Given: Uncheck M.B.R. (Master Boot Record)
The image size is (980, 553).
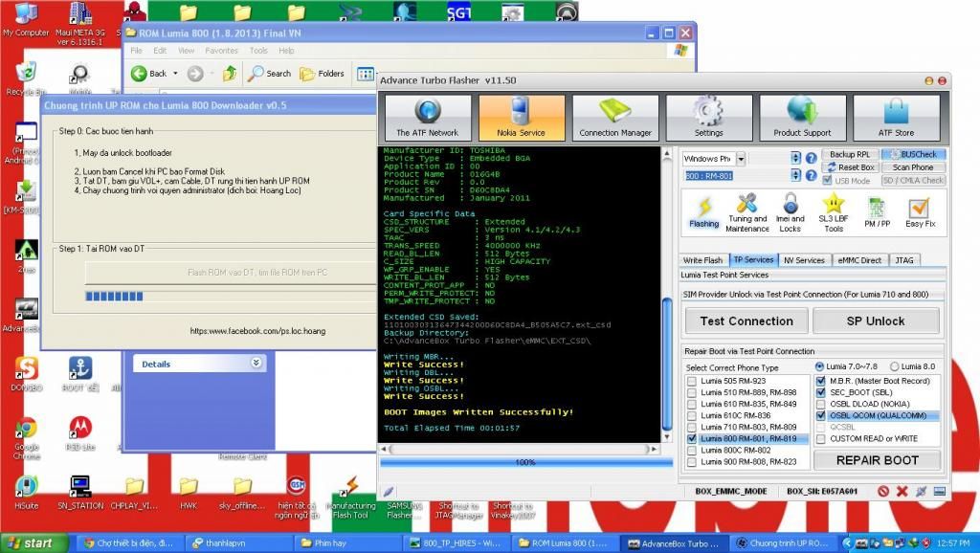Looking at the screenshot, I should 820,381.
